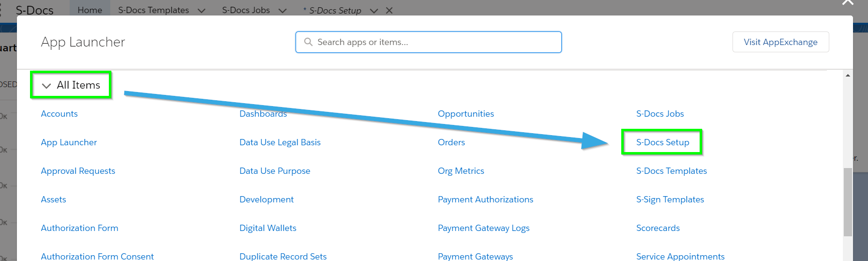Open the Accounts item
This screenshot has width=868, height=261.
point(59,114)
